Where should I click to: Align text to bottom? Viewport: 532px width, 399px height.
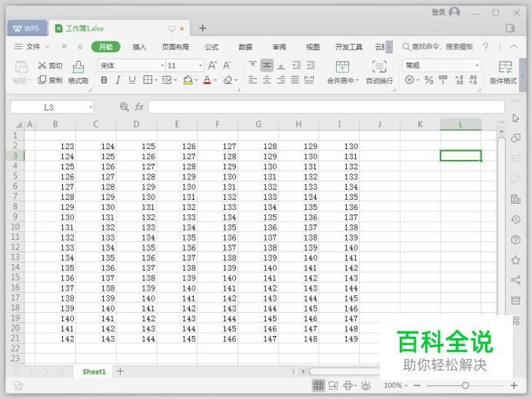tap(281, 65)
